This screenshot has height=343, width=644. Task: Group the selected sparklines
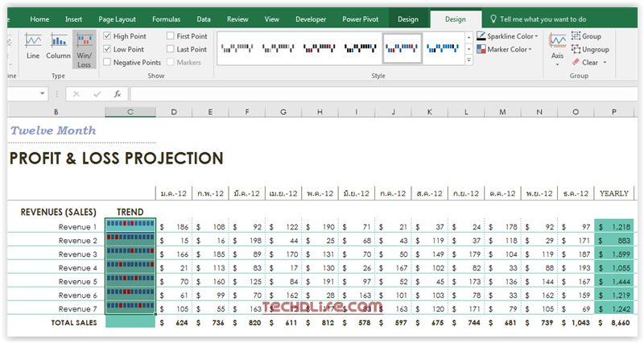586,36
